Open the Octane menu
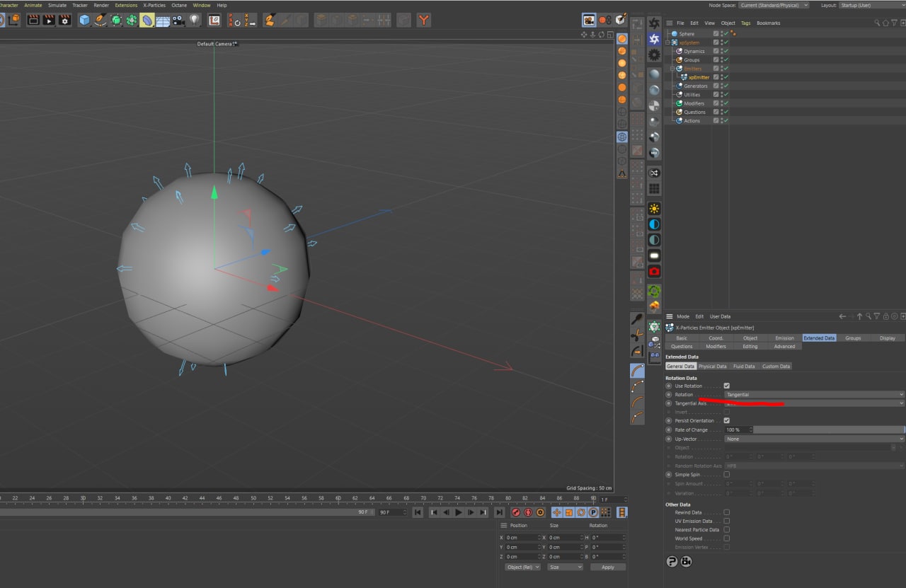Screen dimensions: 906x588 [x=179, y=5]
